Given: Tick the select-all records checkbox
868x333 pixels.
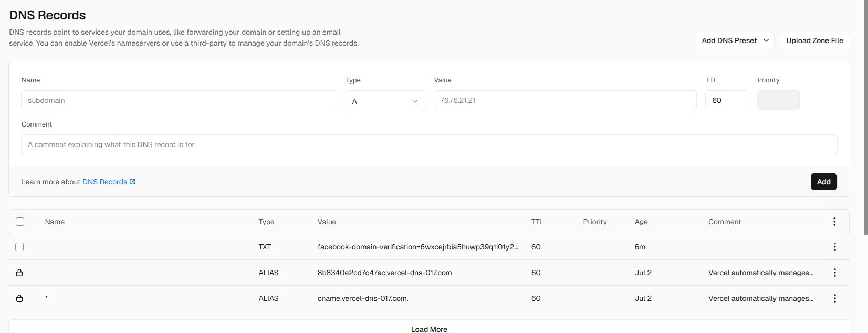Looking at the screenshot, I should click(x=20, y=222).
